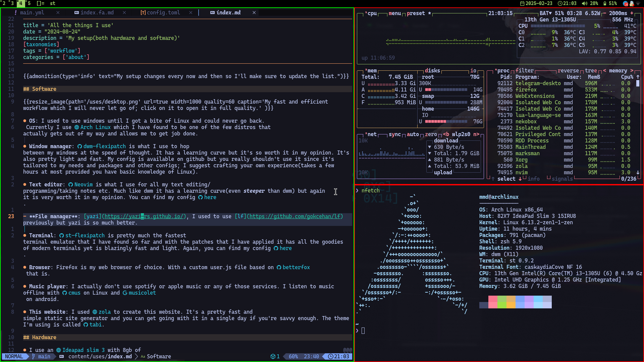Click the GitHub icon before dwm-flexipatch
The image size is (644, 362).
79,146
